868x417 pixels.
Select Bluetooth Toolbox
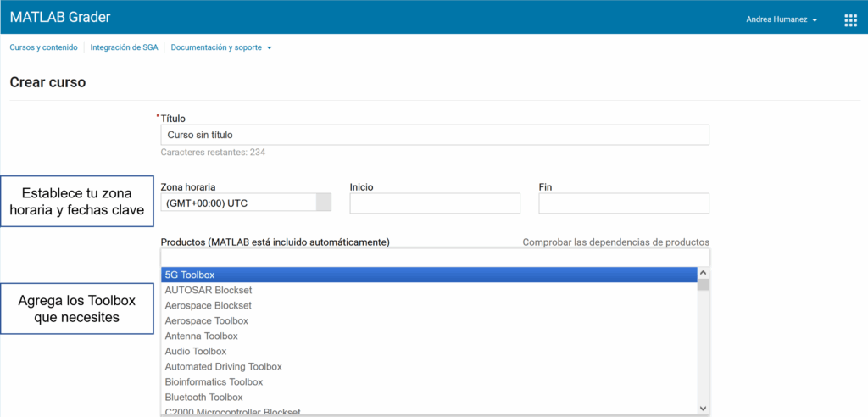point(429,397)
